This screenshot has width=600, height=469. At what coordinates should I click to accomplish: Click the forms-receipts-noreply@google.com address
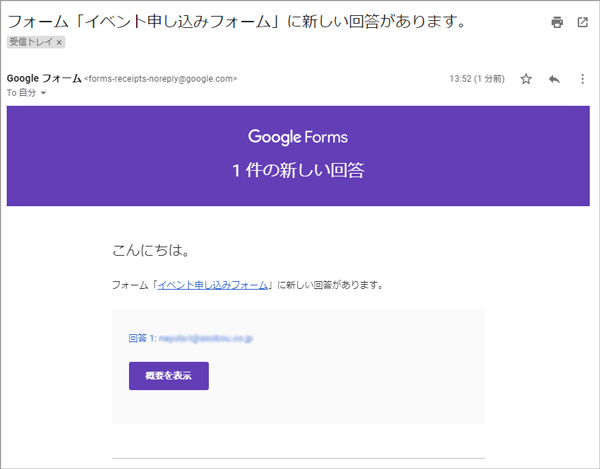pyautogui.click(x=161, y=79)
